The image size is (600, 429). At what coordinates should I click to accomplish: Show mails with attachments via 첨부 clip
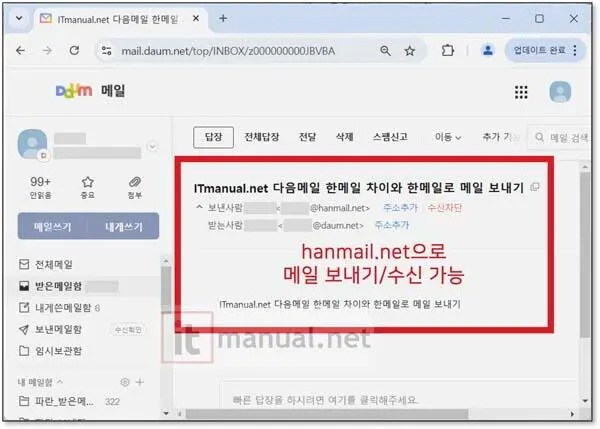[135, 187]
